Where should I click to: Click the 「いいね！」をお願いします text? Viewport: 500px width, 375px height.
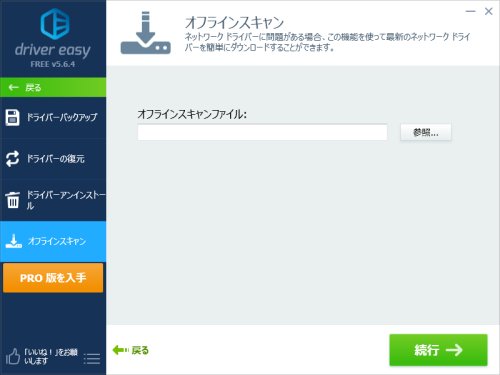click(51, 356)
